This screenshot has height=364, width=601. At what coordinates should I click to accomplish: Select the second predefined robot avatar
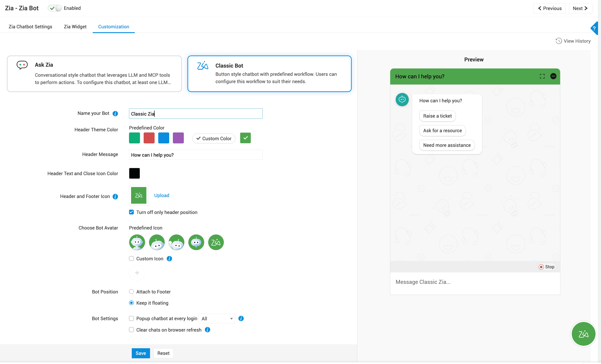pyautogui.click(x=157, y=242)
